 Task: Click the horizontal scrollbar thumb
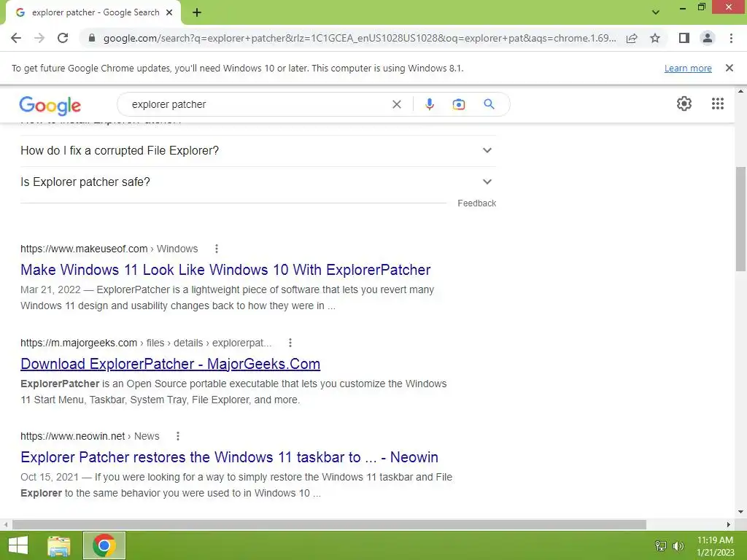(x=329, y=525)
